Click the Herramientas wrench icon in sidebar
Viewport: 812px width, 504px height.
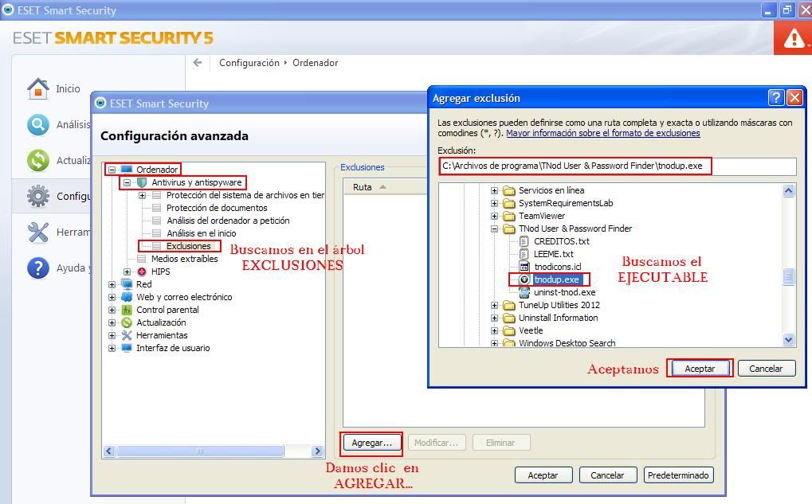[37, 232]
